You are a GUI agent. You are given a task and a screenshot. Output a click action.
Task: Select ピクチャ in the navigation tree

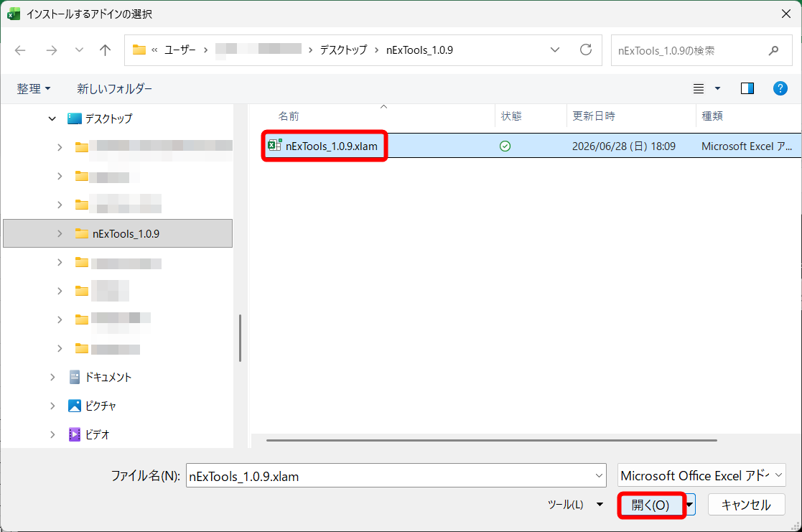point(101,406)
